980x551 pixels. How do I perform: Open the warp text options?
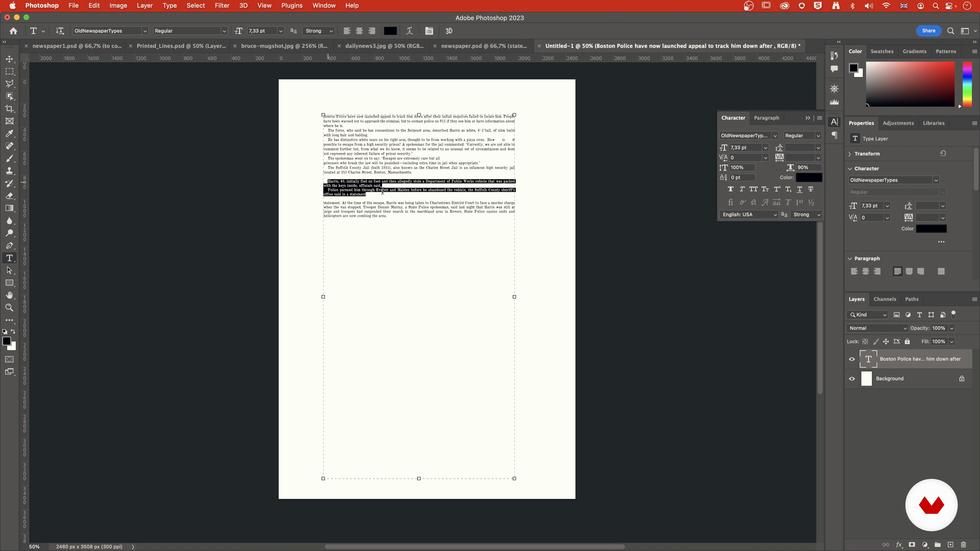[409, 31]
